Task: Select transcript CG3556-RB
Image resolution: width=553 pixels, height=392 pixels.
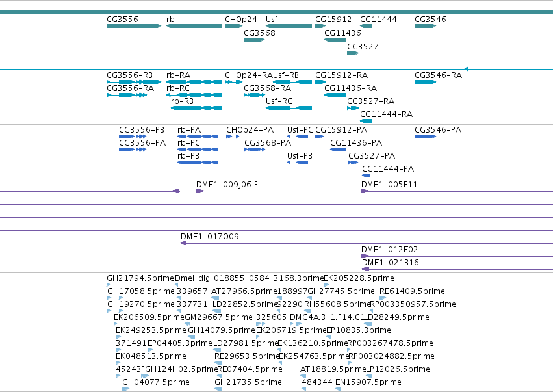Action: coord(134,82)
